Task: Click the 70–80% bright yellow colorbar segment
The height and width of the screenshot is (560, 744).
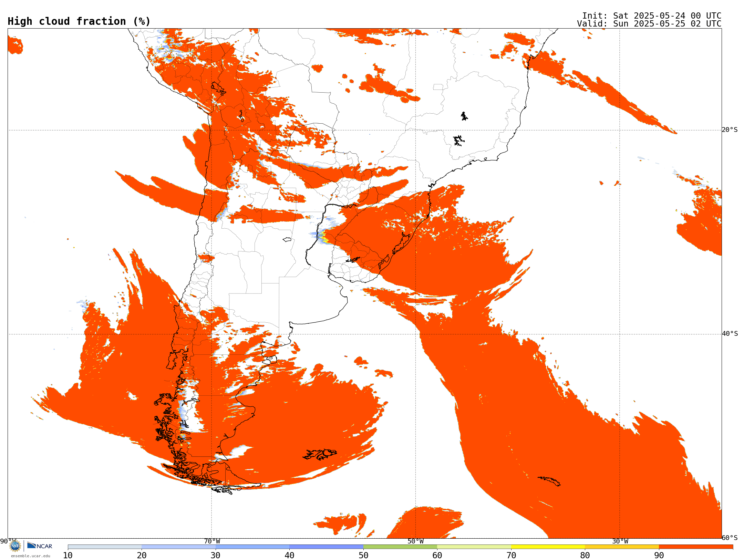Action: click(548, 547)
